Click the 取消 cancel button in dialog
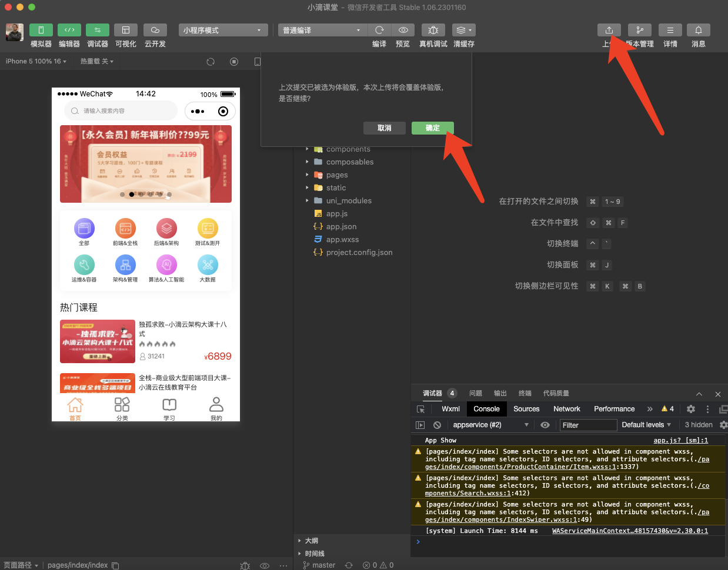The height and width of the screenshot is (570, 728). click(x=384, y=128)
